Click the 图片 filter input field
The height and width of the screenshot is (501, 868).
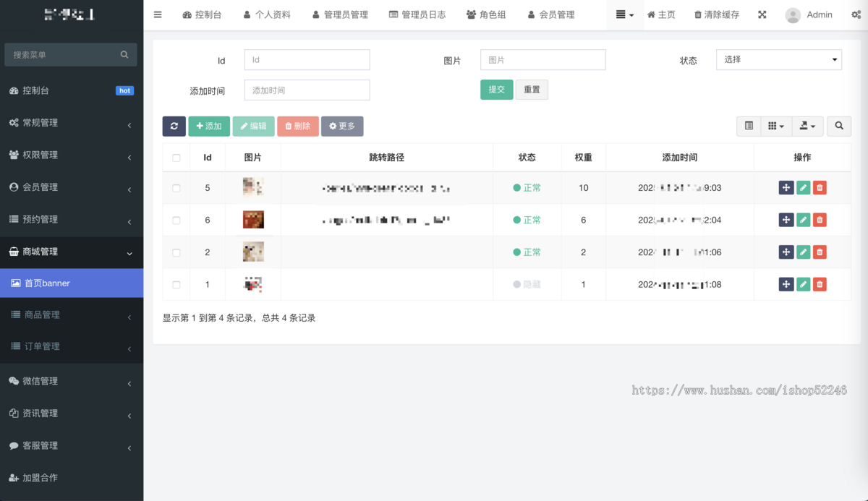tap(542, 59)
